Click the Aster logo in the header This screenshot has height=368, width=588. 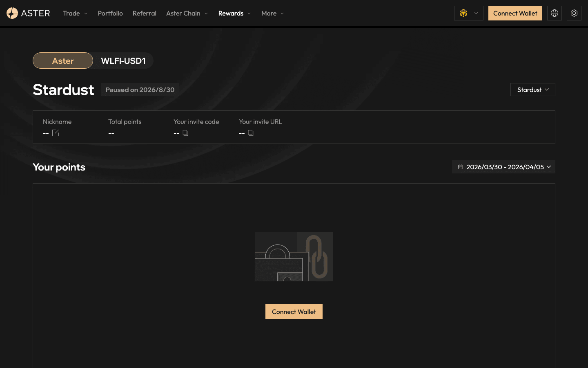click(x=28, y=13)
